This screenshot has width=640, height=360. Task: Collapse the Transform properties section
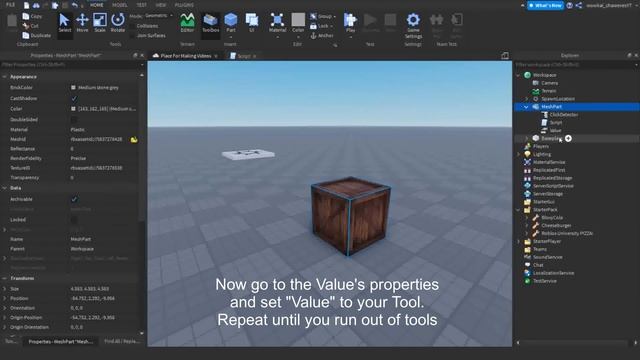[x=4, y=278]
